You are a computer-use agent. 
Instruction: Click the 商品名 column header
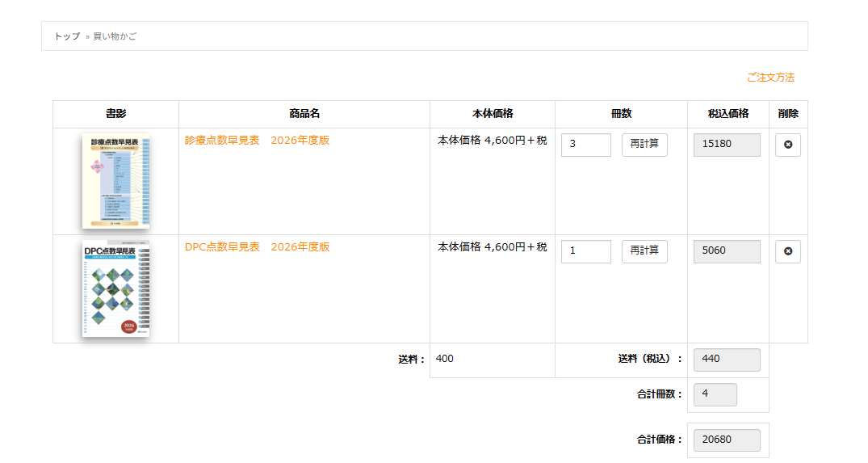coord(304,114)
